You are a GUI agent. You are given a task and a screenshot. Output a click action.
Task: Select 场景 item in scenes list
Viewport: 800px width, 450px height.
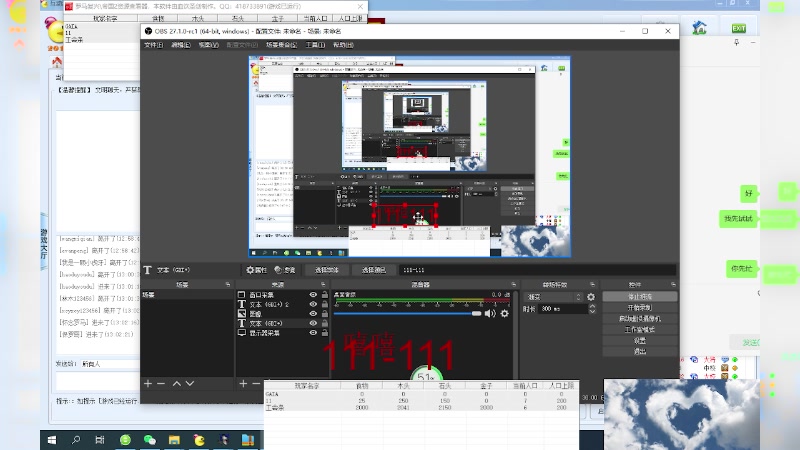(x=187, y=295)
